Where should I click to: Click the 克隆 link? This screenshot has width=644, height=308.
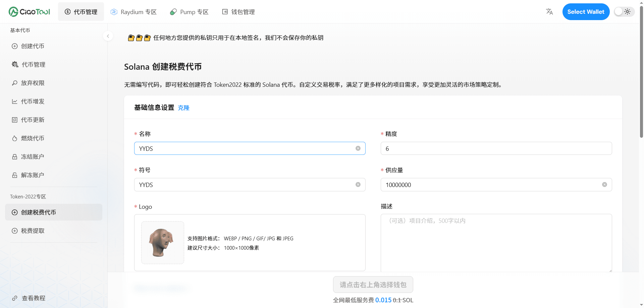tap(183, 108)
